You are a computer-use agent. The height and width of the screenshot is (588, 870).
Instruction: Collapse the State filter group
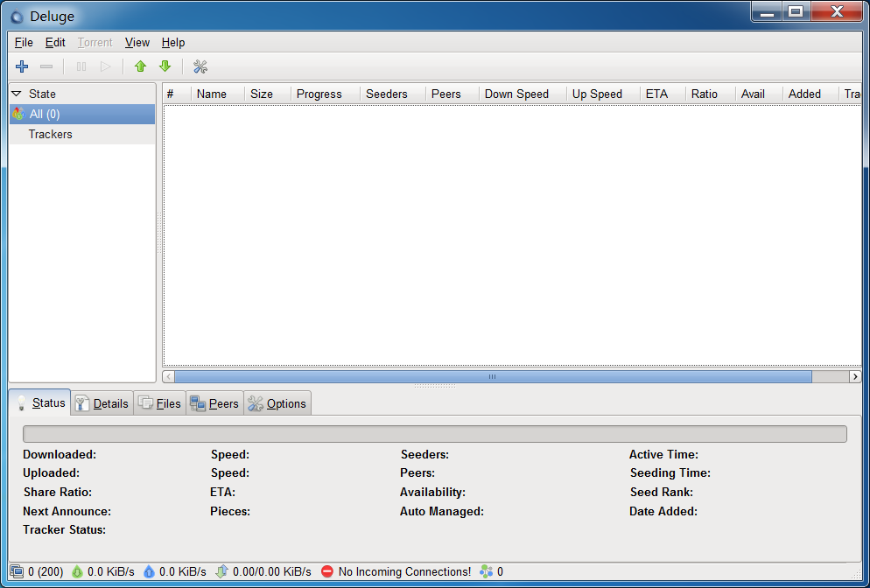pos(16,94)
